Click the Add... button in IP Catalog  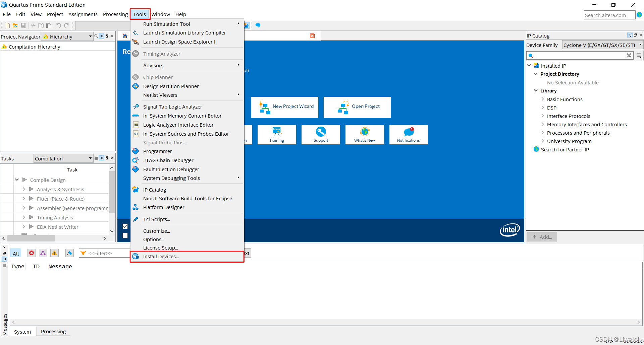pyautogui.click(x=542, y=237)
